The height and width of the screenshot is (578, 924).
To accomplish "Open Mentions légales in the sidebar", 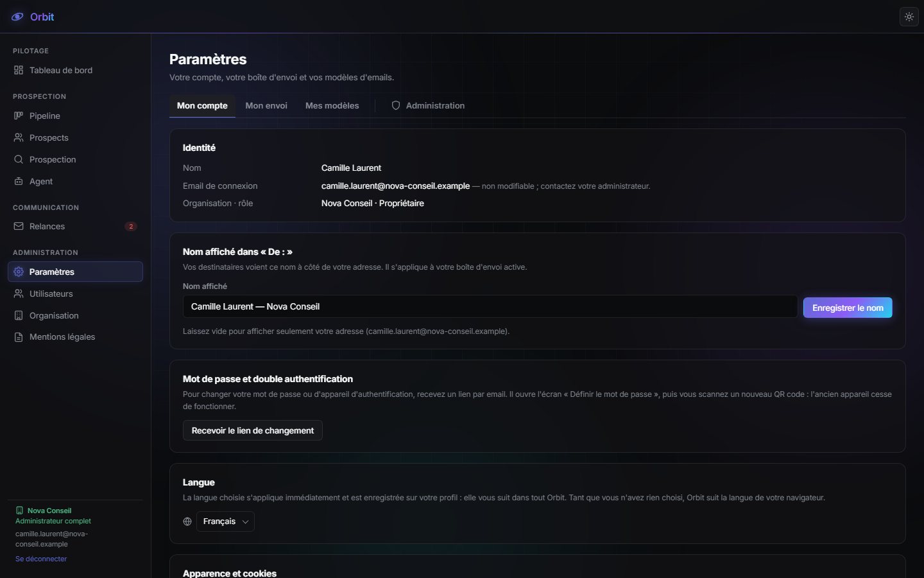I will point(75,337).
